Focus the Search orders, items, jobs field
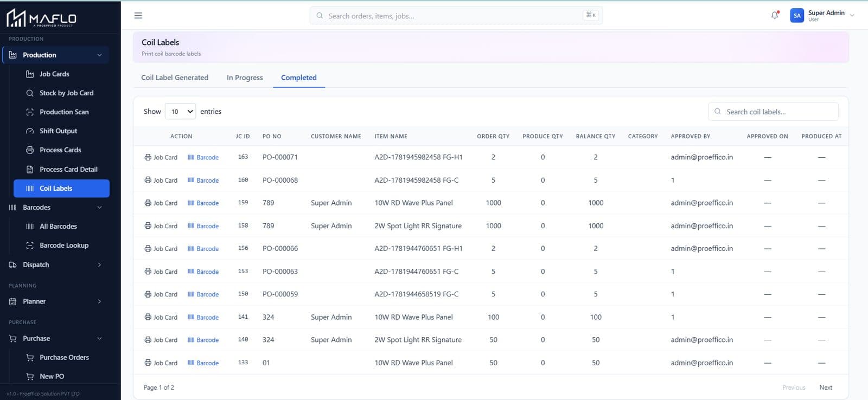This screenshot has width=868, height=400. coord(456,16)
